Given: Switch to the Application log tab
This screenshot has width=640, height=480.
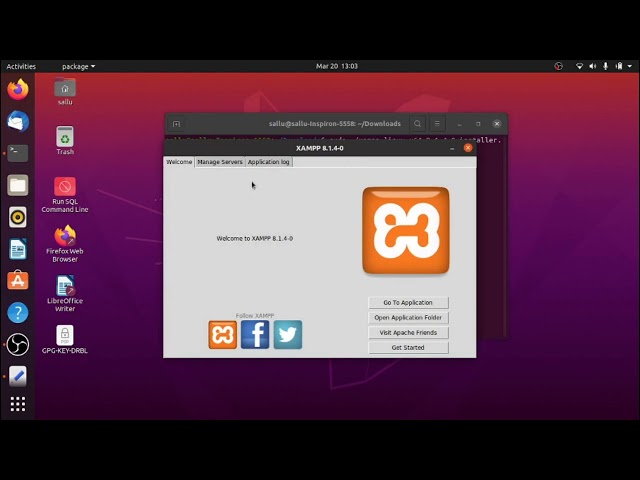Looking at the screenshot, I should pos(269,162).
